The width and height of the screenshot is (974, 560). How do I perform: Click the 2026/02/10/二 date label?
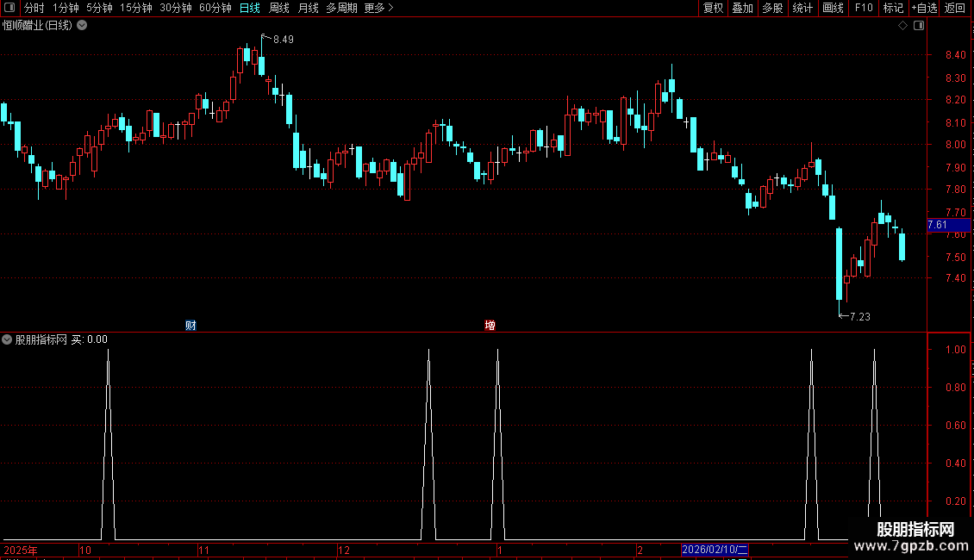715,550
